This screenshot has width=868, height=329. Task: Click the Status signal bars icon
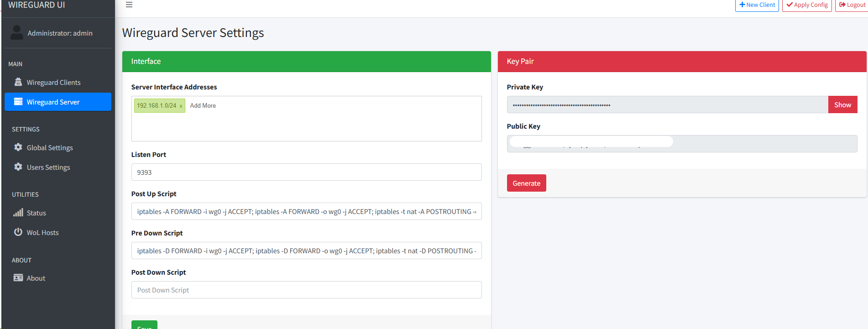(18, 213)
